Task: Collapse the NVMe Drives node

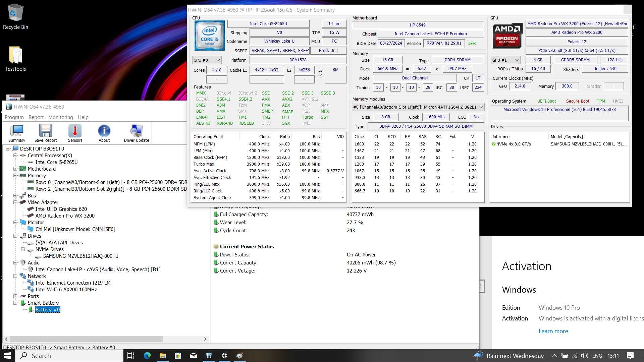Action: pos(23,249)
